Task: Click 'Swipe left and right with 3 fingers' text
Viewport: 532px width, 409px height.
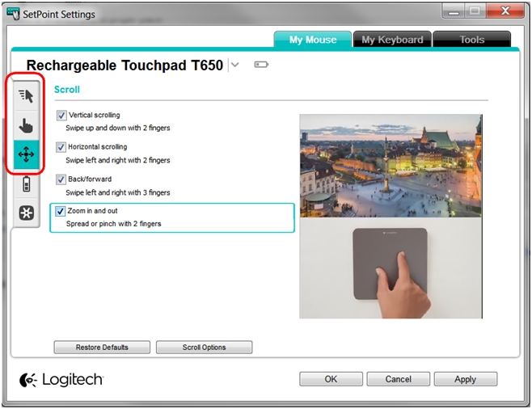Action: [118, 192]
